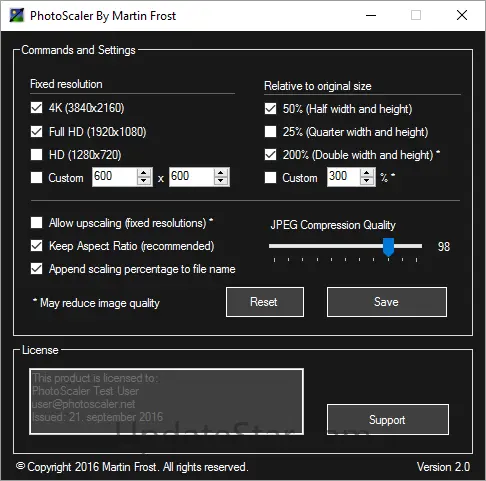Screen dimensions: 486x481
Task: Decrease custom percentage with down arrow
Action: coord(367,181)
